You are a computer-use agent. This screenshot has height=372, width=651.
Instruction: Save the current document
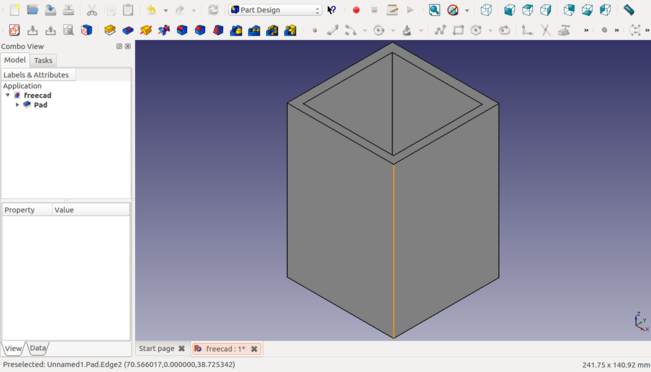(50, 10)
